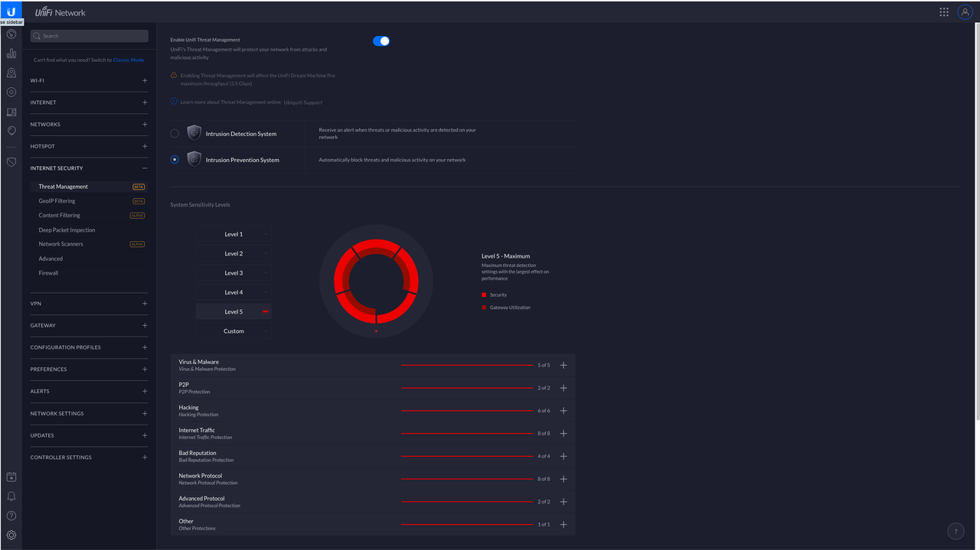The height and width of the screenshot is (550, 980).
Task: Open Threat Management menu item
Action: click(x=89, y=187)
